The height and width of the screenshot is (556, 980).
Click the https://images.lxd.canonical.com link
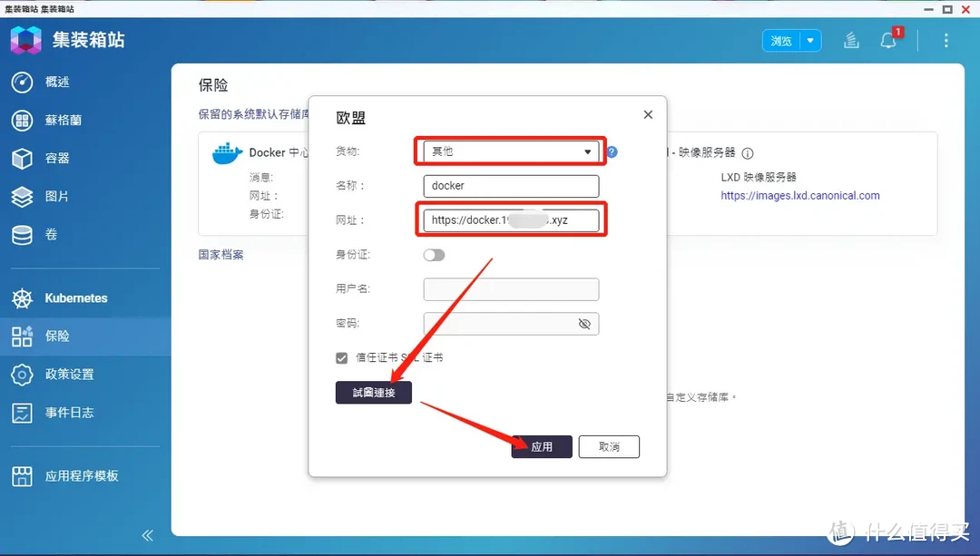coord(799,195)
